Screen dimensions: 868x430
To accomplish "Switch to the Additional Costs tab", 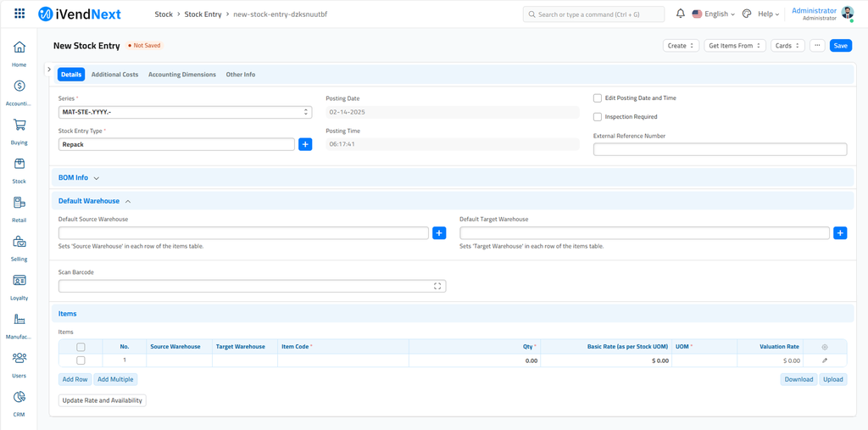I will coord(114,75).
